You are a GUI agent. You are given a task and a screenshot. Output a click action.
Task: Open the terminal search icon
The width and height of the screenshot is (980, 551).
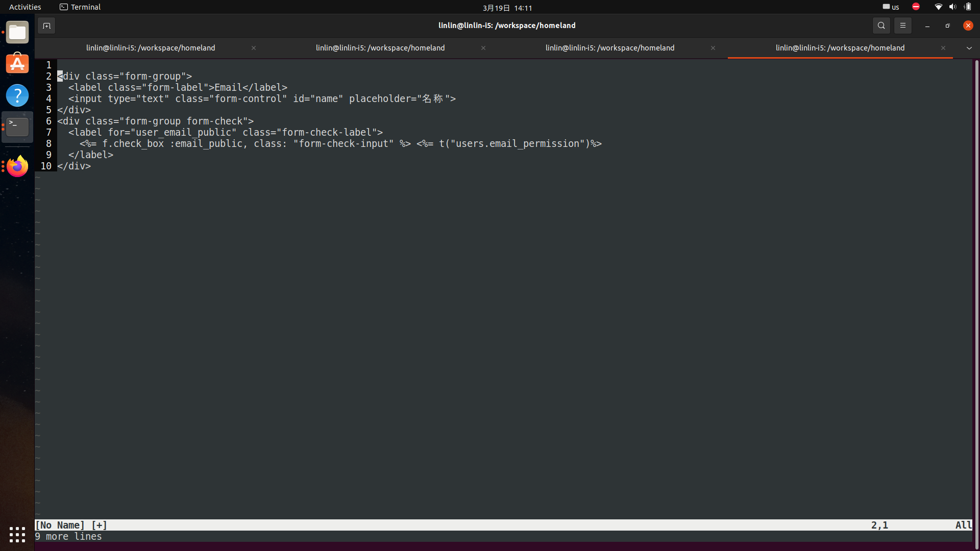coord(881,26)
